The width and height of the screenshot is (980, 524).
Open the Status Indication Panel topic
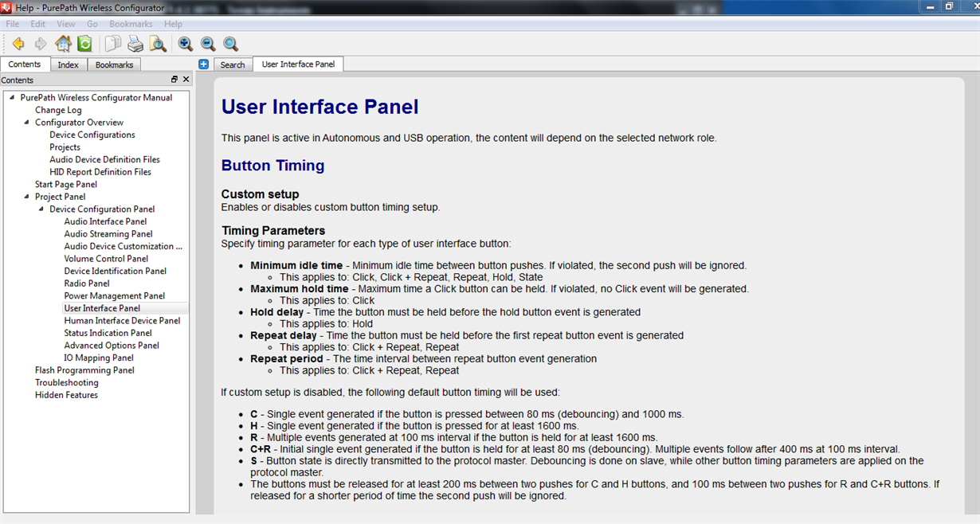[108, 333]
